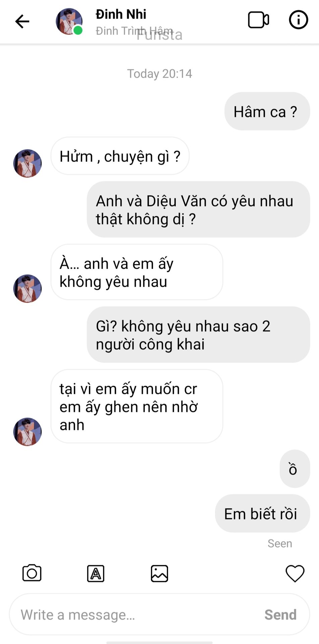
Task: Tap the "tại vì em ấy muốn cr" message
Action: tap(137, 406)
